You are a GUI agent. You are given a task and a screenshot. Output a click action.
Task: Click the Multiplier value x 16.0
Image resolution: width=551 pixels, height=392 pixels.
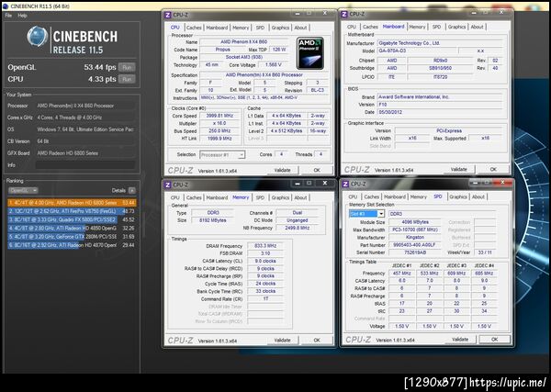pyautogui.click(x=219, y=123)
